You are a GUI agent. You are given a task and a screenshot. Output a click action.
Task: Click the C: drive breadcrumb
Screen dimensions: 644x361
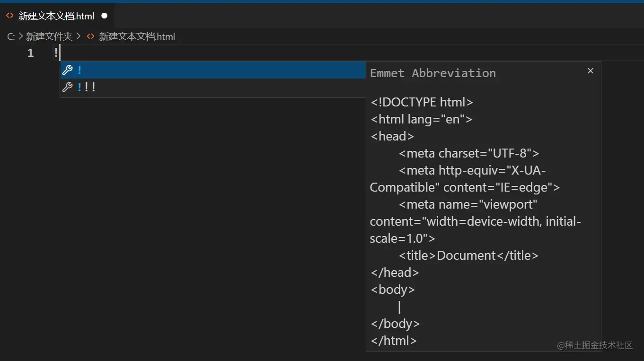pyautogui.click(x=11, y=36)
